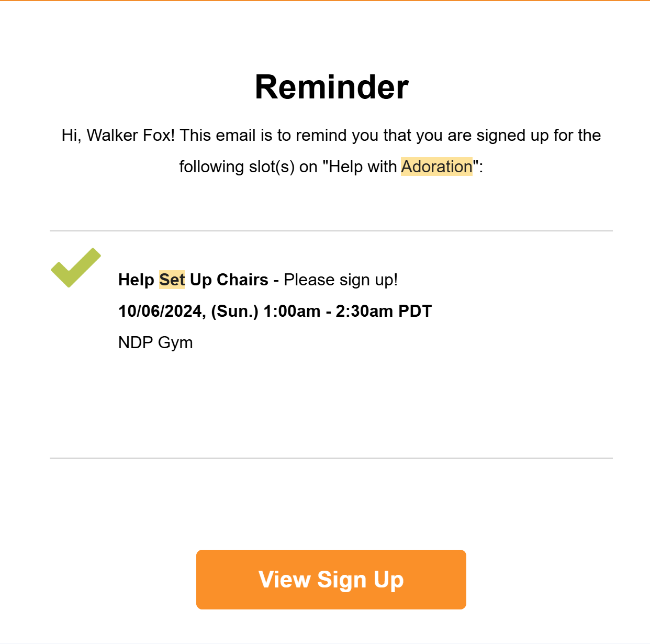The width and height of the screenshot is (650, 644).
Task: Click the word Chairs in slot title
Action: coord(242,280)
